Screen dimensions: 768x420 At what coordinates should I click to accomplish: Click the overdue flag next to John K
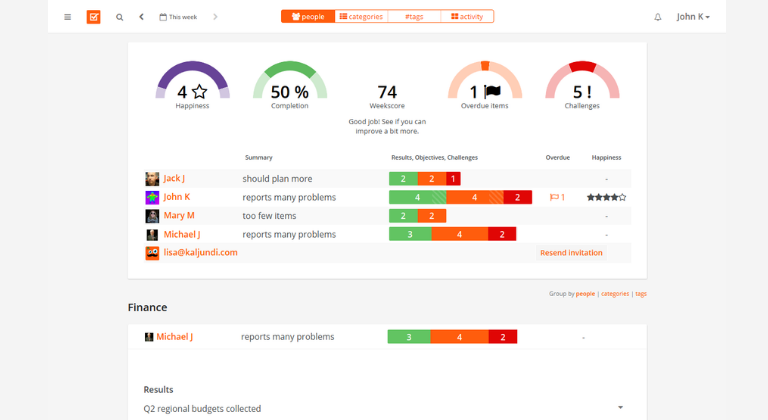click(556, 197)
